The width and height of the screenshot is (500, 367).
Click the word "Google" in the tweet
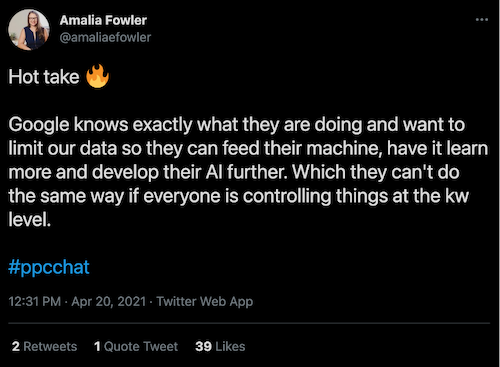[39, 125]
